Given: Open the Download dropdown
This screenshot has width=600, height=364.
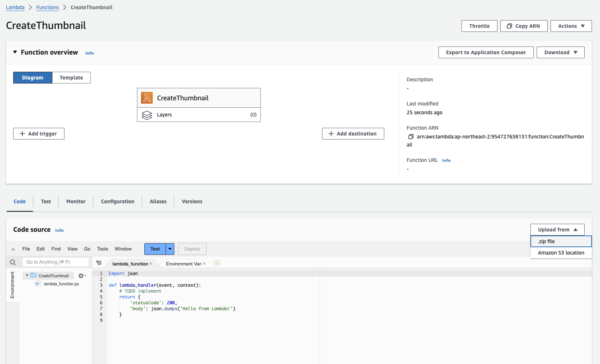Looking at the screenshot, I should coord(560,52).
